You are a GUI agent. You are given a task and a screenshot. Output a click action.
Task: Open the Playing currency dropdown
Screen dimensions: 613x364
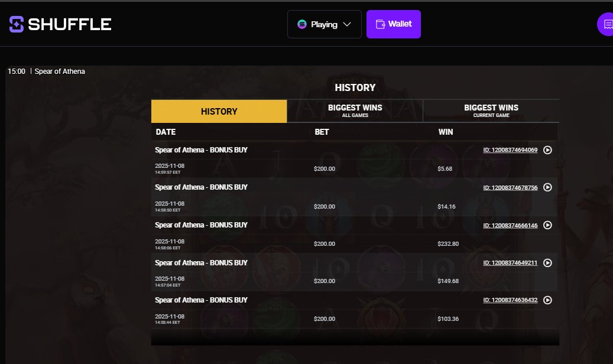pos(324,24)
